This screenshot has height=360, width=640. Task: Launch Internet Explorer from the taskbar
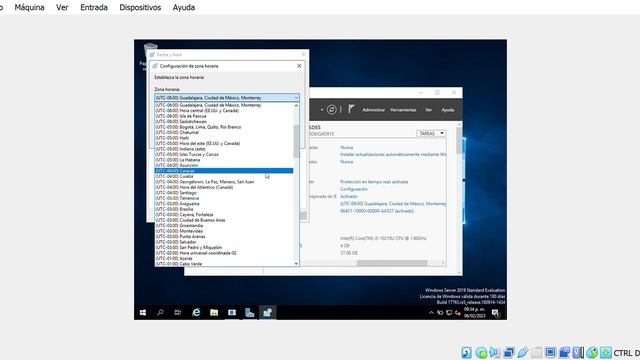tap(196, 313)
